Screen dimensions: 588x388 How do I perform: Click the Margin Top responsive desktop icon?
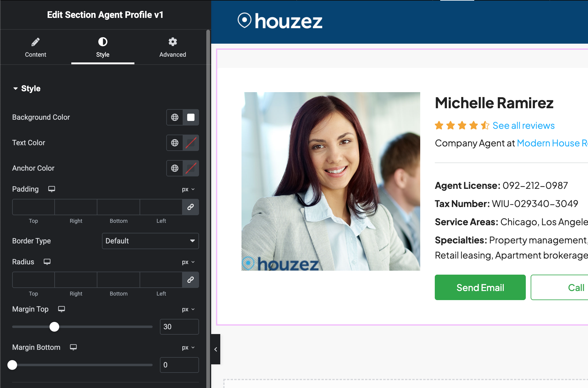pyautogui.click(x=61, y=309)
